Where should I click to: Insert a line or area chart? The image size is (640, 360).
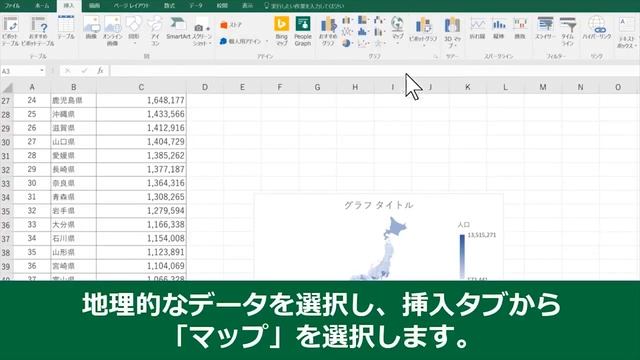[x=347, y=31]
